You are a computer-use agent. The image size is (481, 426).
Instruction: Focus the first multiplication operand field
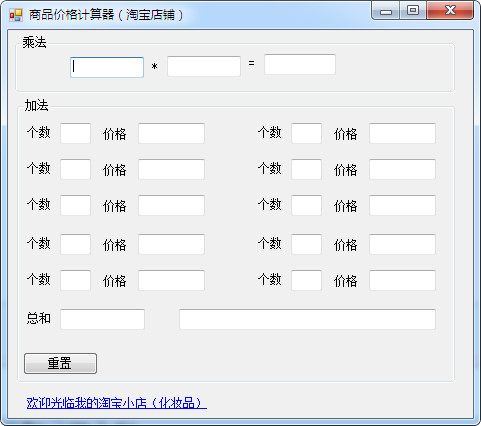[x=107, y=67]
